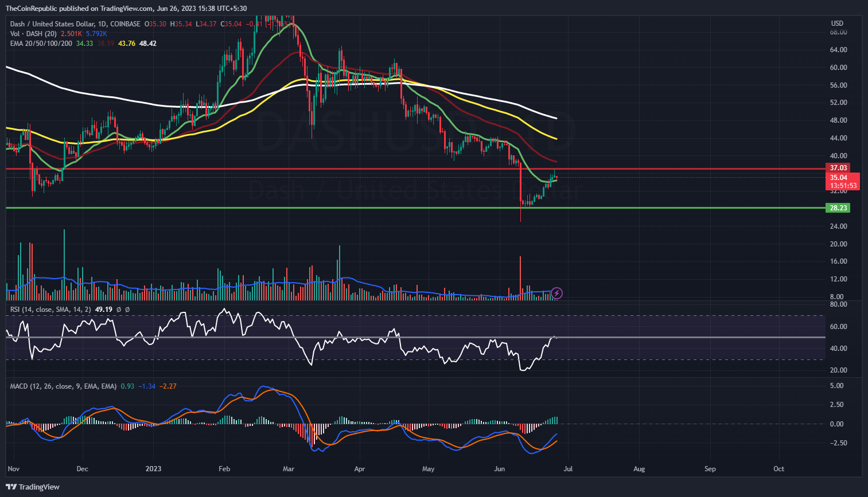The image size is (868, 497).
Task: Click the 2023 label on time axis
Action: click(153, 469)
